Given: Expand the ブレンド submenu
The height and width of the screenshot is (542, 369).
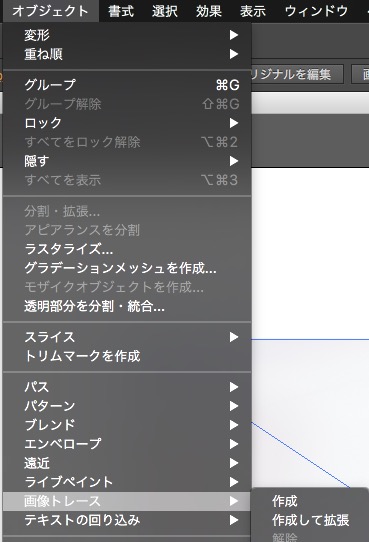Looking at the screenshot, I should 127,425.
